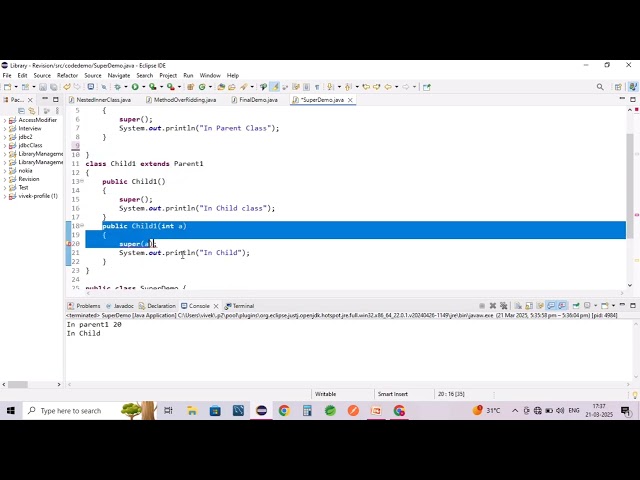Open the Display Selected Console dropdown

point(596,306)
